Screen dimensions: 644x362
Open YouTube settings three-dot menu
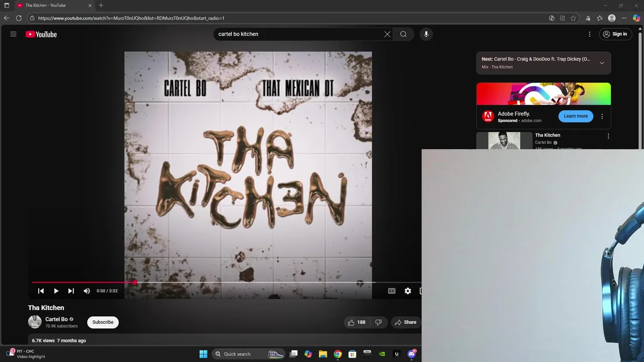tap(590, 34)
